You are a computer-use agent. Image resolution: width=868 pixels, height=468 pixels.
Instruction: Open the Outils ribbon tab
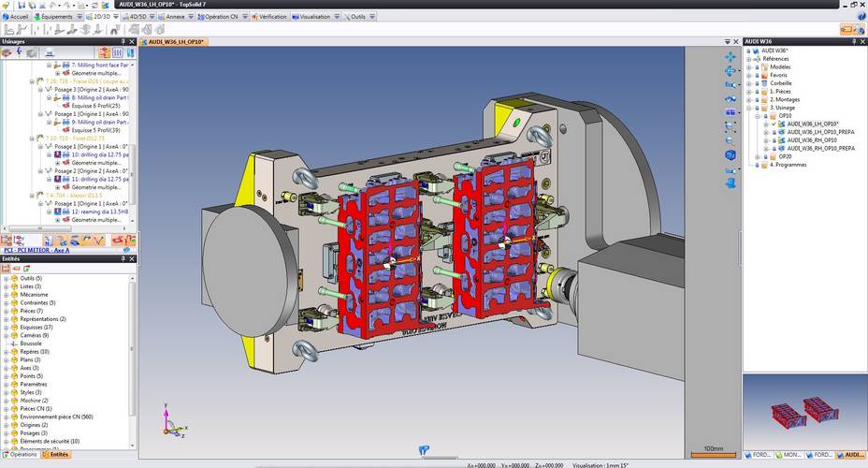tap(354, 17)
